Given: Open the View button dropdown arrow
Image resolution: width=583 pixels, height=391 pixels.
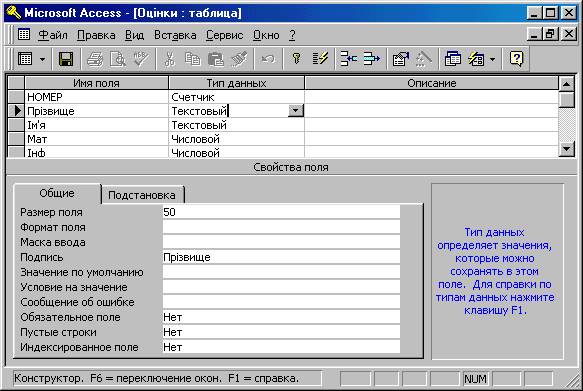Looking at the screenshot, I should (x=42, y=59).
